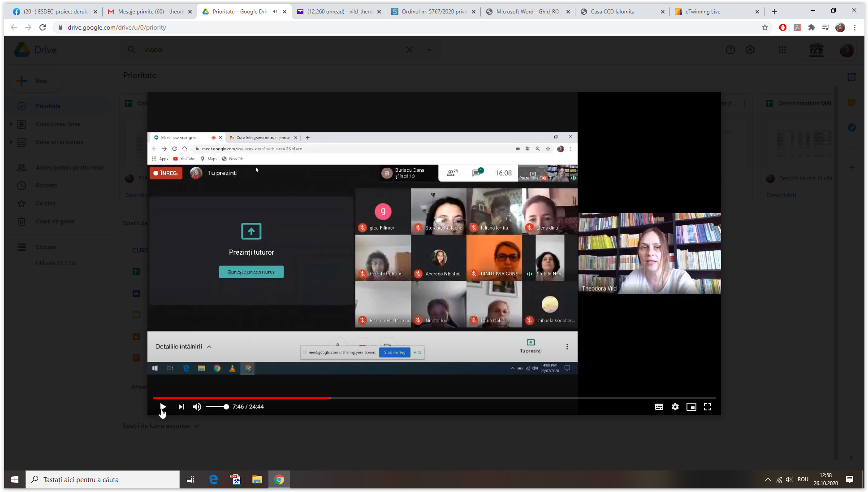Open system volume control
The image size is (868, 492).
(x=789, y=479)
